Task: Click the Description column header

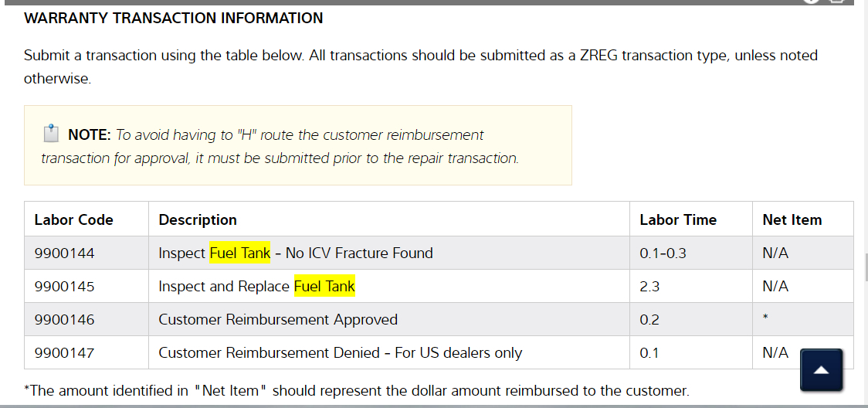Action: tap(198, 219)
